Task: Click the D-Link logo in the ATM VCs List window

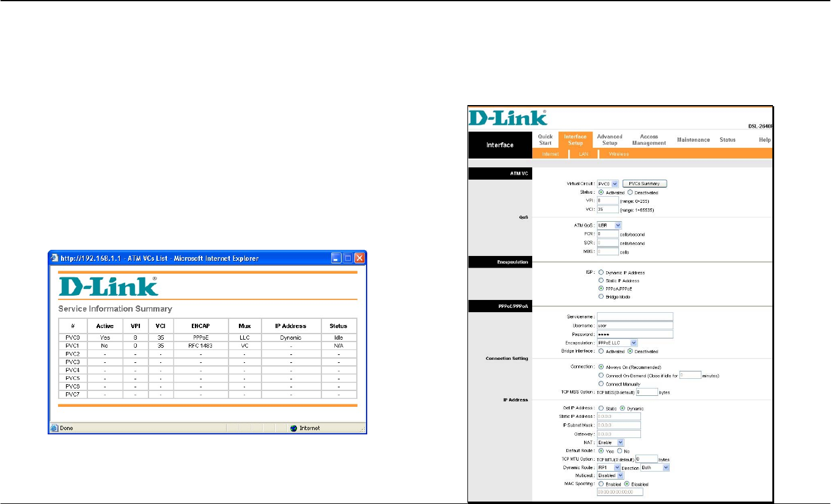Action: coord(108,287)
